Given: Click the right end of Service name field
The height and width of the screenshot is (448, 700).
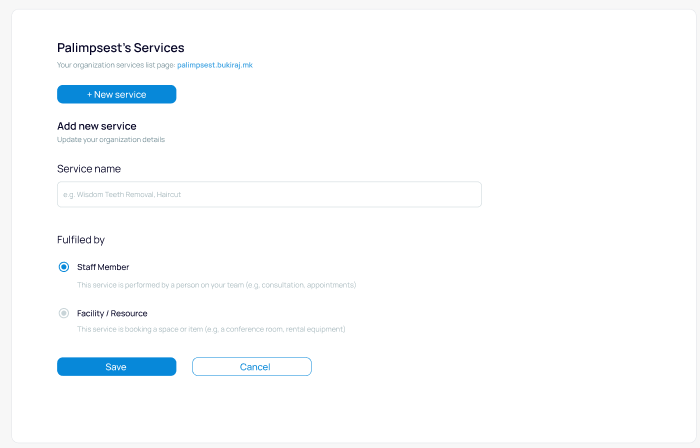Looking at the screenshot, I should pos(470,194).
